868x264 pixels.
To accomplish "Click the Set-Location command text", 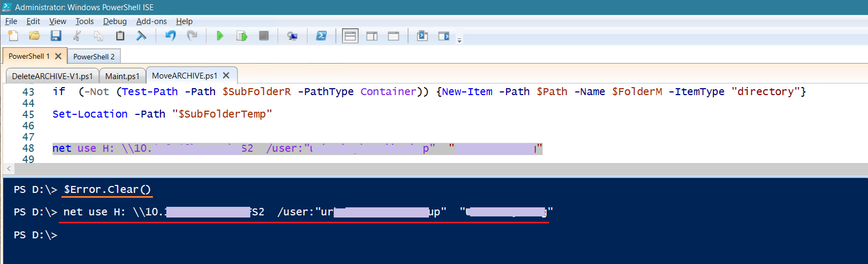I will pyautogui.click(x=90, y=114).
